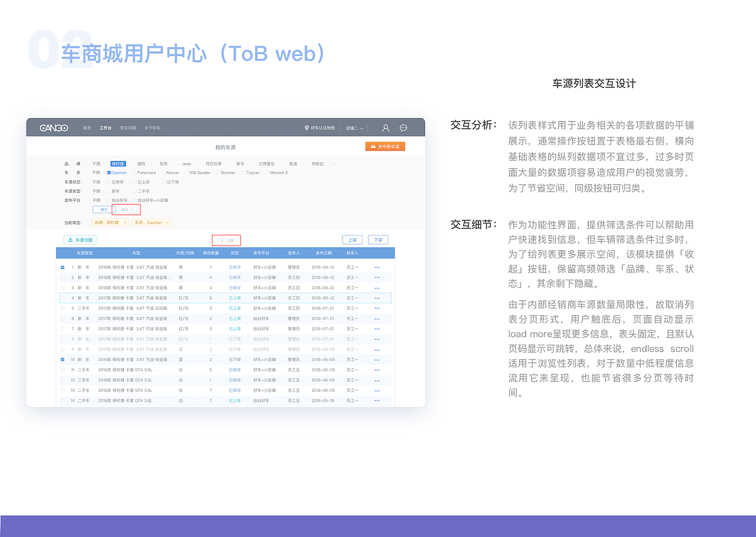
Task: Select the 工作台 nav item
Action: [x=105, y=128]
